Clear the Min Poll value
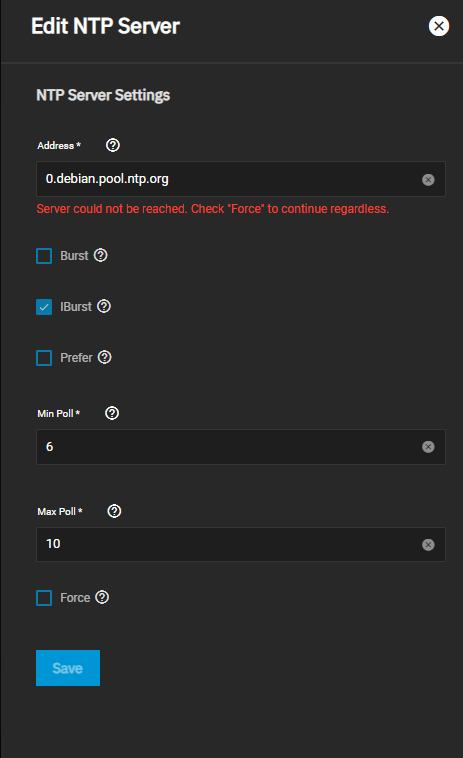The width and height of the screenshot is (463, 758). tap(428, 447)
